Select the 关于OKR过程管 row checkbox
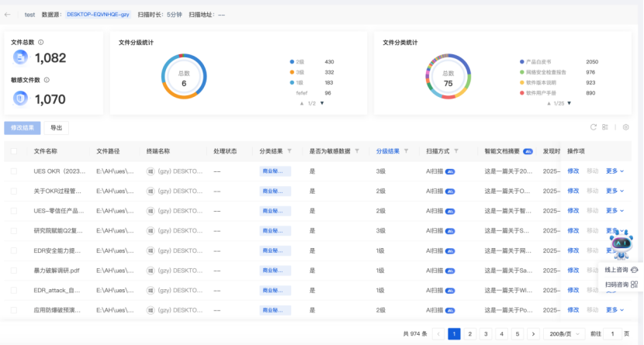Viewport: 644px width, 345px height. point(14,191)
